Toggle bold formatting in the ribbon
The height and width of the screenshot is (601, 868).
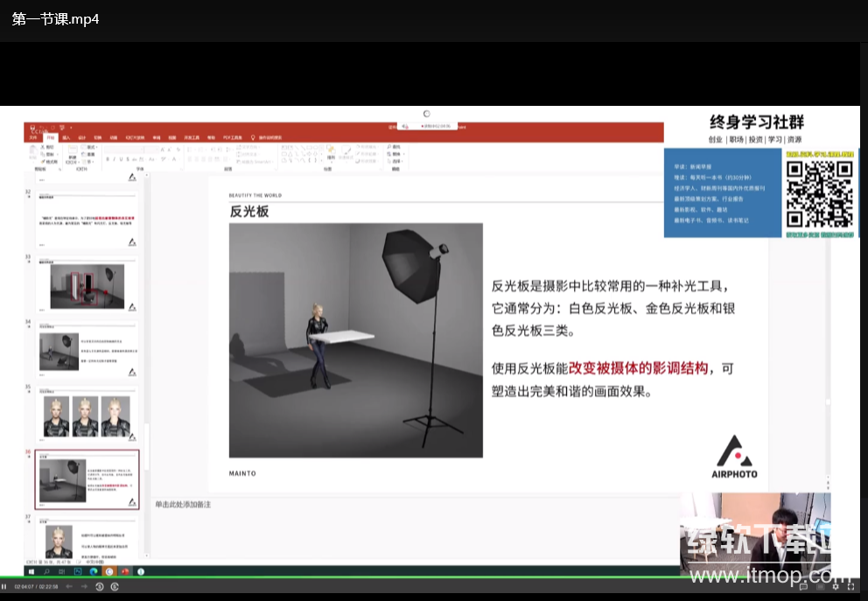pos(107,159)
